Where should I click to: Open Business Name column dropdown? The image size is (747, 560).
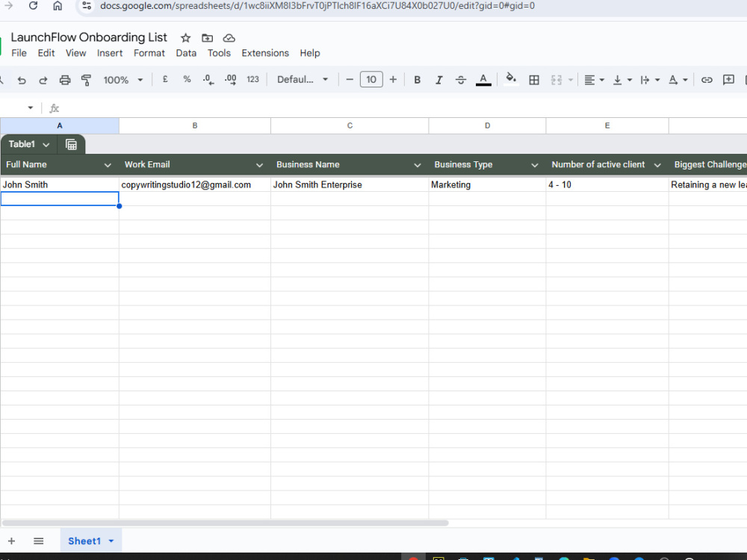(418, 165)
